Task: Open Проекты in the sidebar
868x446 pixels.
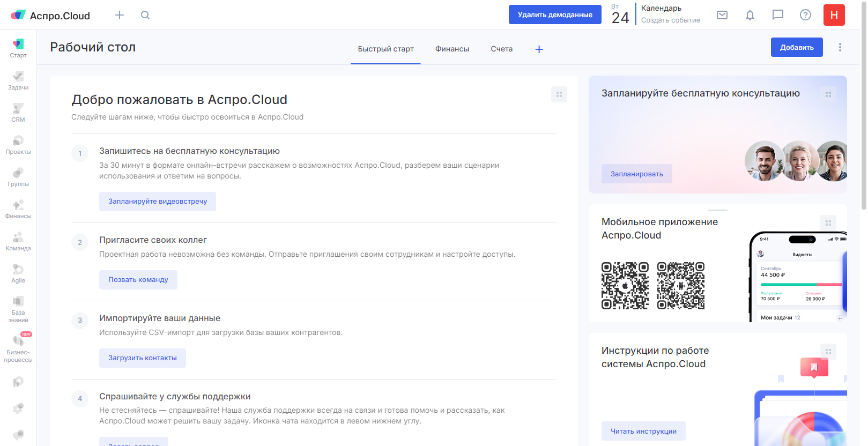Action: [x=18, y=145]
